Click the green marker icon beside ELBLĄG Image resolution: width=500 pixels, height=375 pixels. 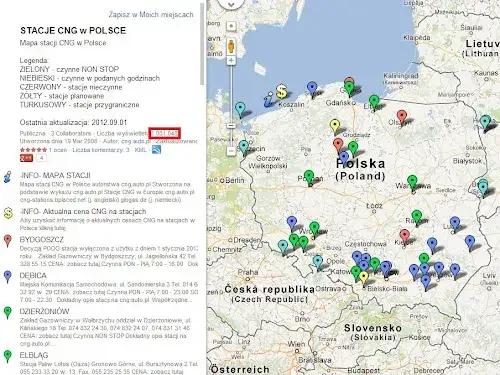coord(8,356)
